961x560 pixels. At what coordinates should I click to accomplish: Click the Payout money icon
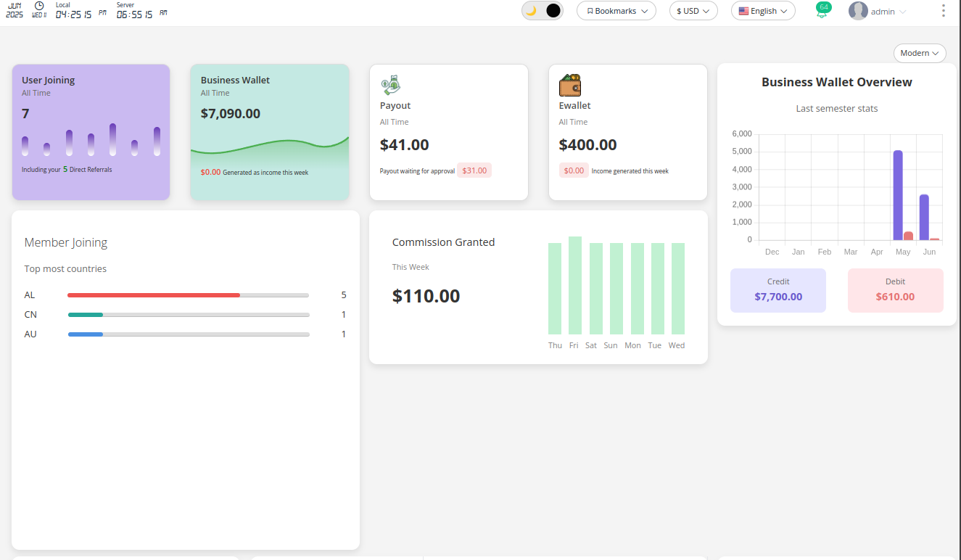point(390,85)
